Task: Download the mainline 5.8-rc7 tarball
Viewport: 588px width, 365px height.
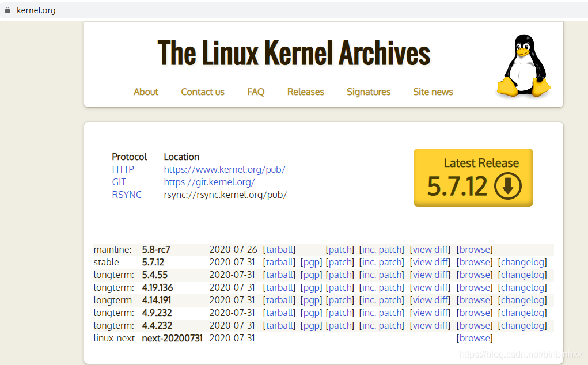Action: (279, 250)
